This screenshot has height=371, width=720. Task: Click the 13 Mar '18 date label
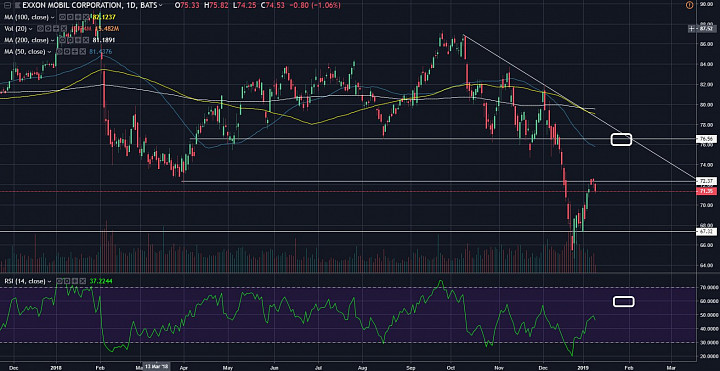pyautogui.click(x=157, y=367)
